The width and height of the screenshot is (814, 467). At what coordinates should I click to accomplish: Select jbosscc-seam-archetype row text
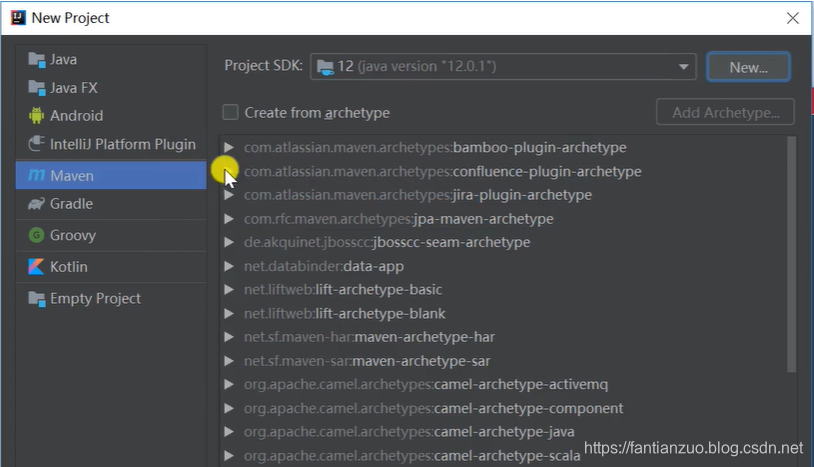click(387, 242)
